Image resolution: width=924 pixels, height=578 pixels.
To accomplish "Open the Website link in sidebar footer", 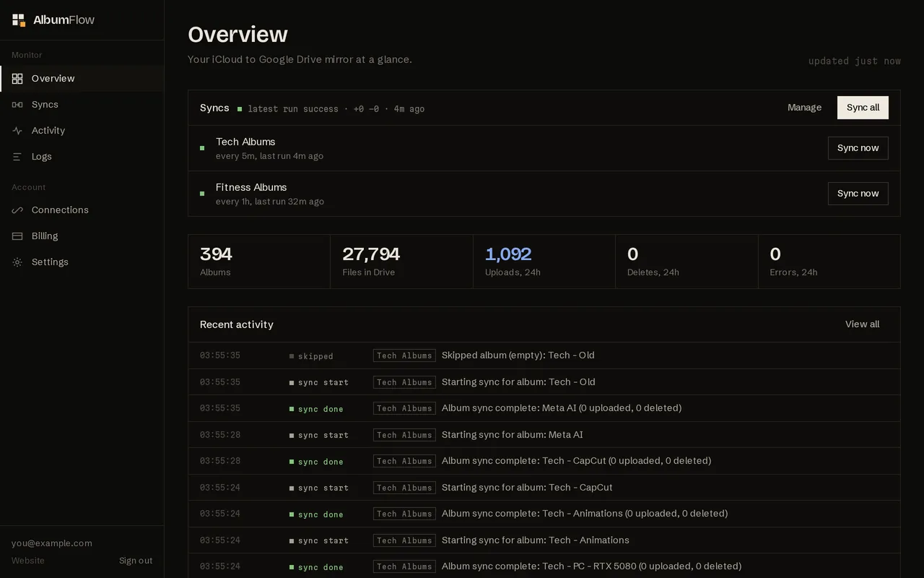I will coord(28,561).
